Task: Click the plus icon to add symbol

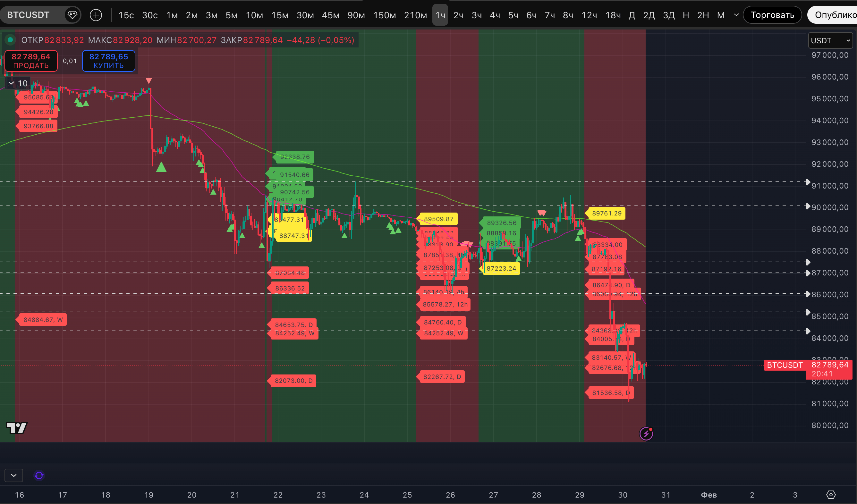Action: coord(96,15)
